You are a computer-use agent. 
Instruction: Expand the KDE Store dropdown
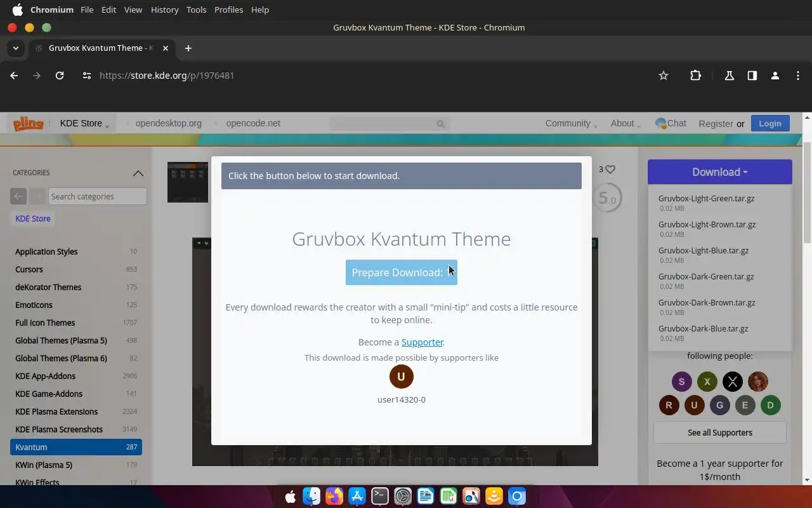click(x=84, y=124)
